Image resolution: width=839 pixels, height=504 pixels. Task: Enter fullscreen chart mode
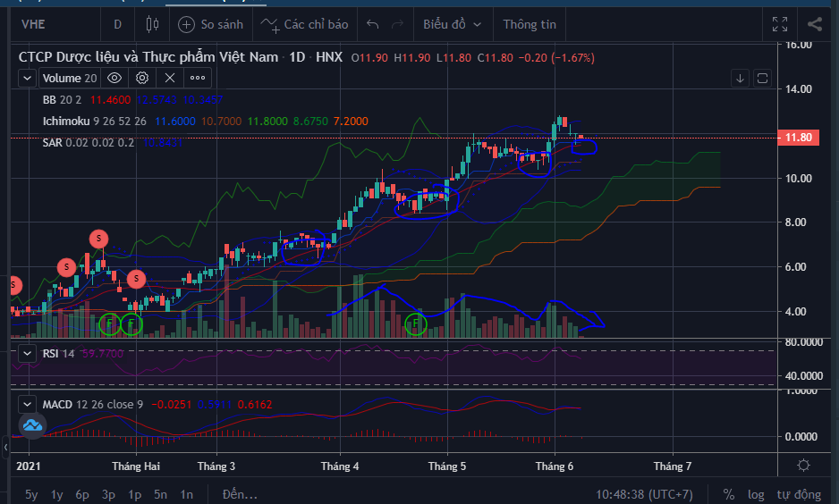(780, 24)
